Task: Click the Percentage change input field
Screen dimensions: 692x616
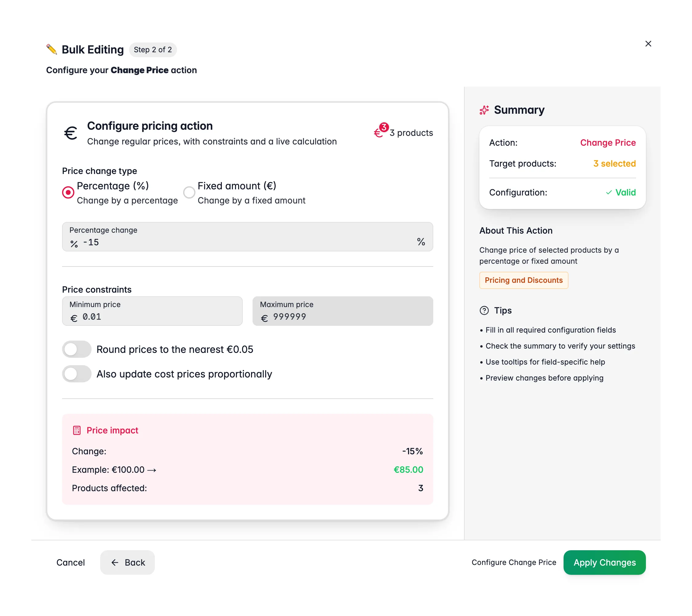Action: coord(247,237)
